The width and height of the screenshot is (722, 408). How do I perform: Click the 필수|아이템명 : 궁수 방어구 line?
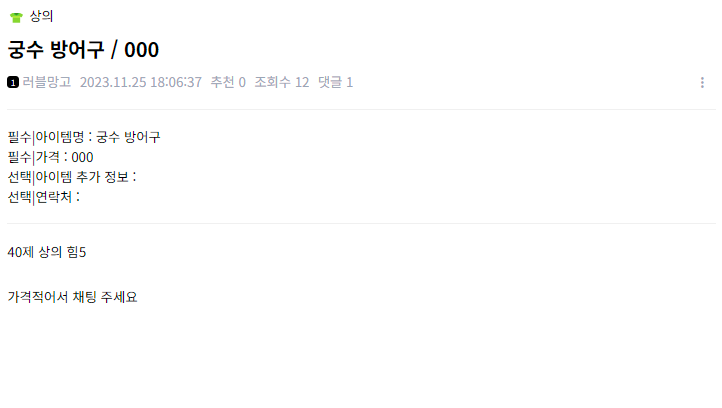click(x=84, y=137)
